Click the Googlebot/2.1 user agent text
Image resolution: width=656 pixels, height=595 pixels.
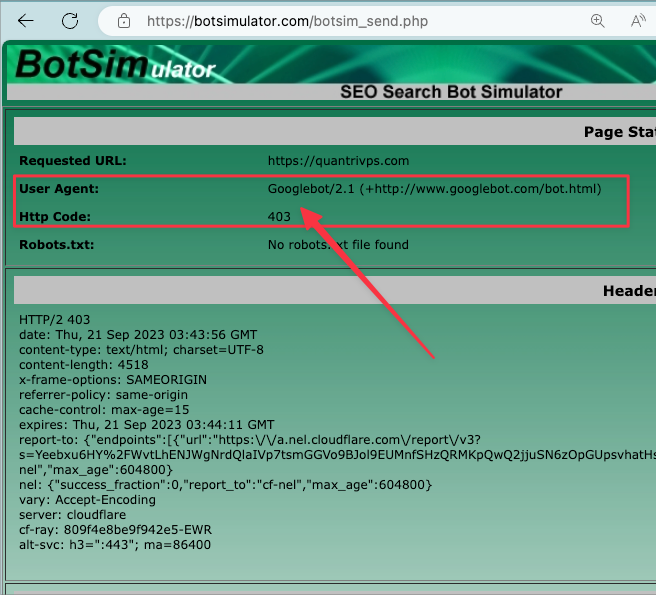(x=434, y=188)
